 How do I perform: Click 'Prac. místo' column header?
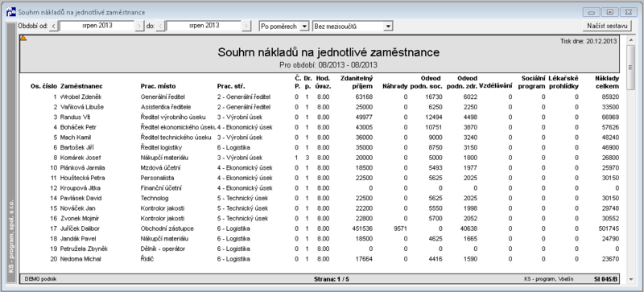pos(158,86)
